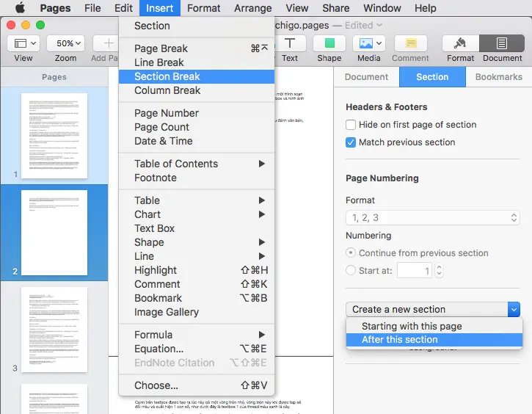Click the View toolbar icon
The height and width of the screenshot is (414, 532).
[x=23, y=43]
